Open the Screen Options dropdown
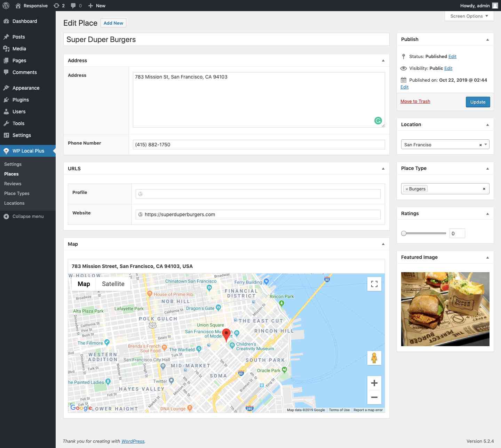The width and height of the screenshot is (501, 448). point(469,16)
